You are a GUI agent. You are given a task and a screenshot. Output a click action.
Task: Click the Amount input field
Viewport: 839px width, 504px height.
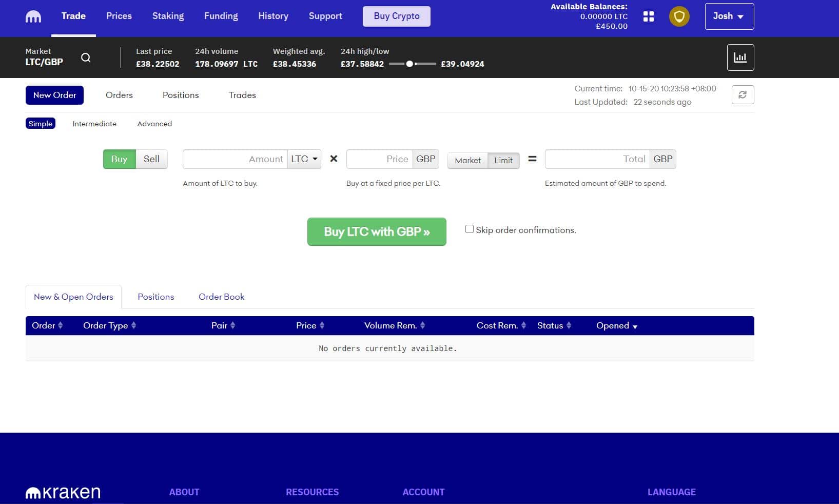(x=235, y=159)
